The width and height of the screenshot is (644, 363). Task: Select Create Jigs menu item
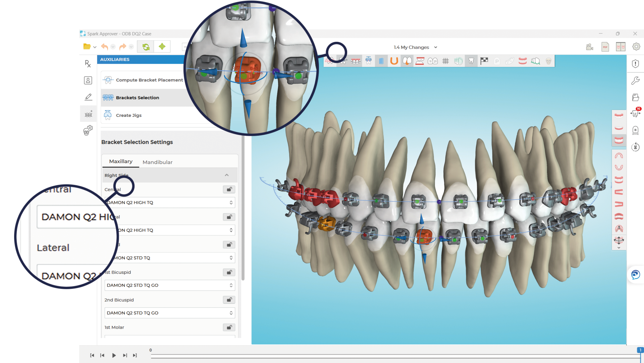[129, 115]
